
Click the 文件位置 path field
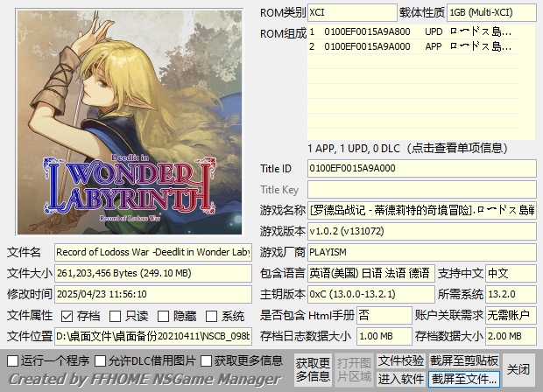(153, 336)
